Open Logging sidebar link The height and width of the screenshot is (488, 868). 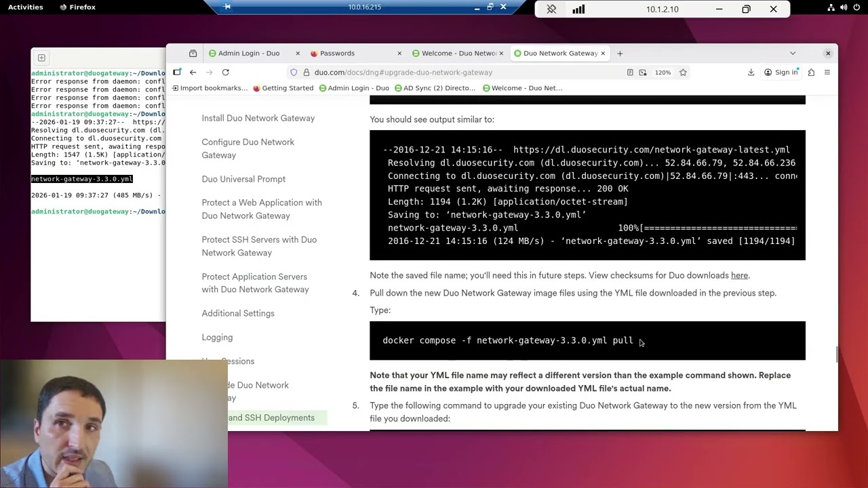[217, 338]
